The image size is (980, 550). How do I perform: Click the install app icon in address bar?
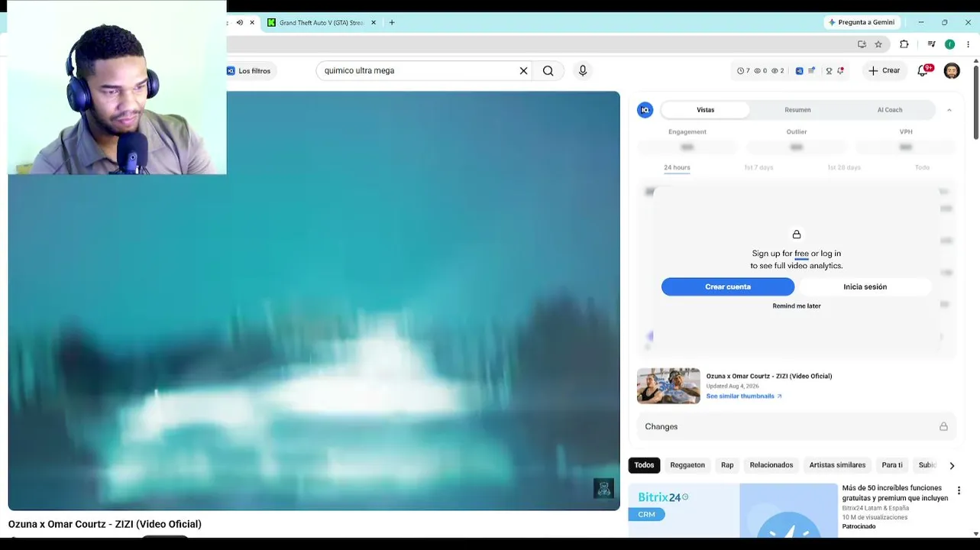click(x=862, y=44)
